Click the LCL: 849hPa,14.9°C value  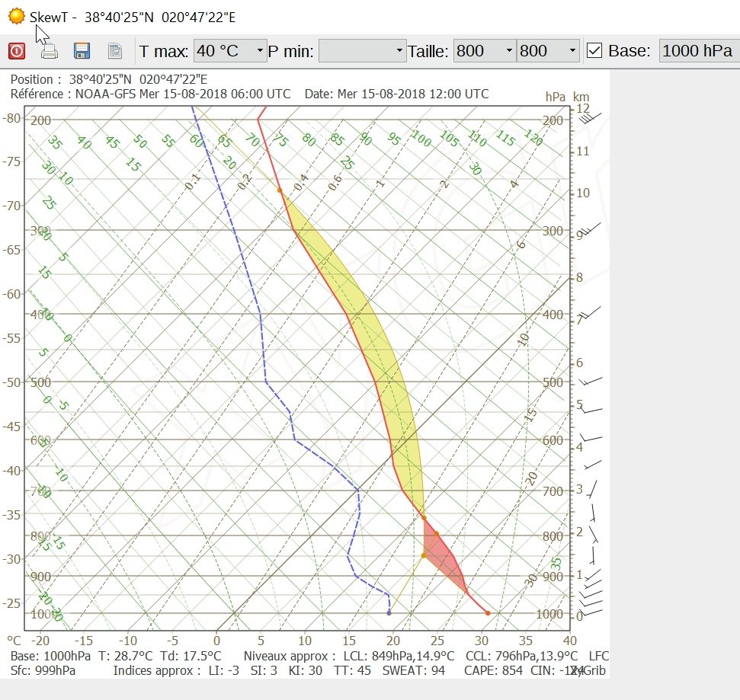[399, 656]
